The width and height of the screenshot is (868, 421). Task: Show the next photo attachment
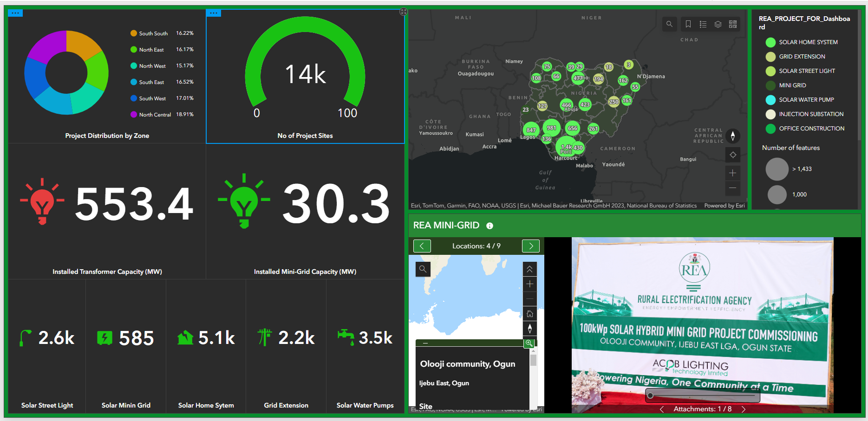744,409
